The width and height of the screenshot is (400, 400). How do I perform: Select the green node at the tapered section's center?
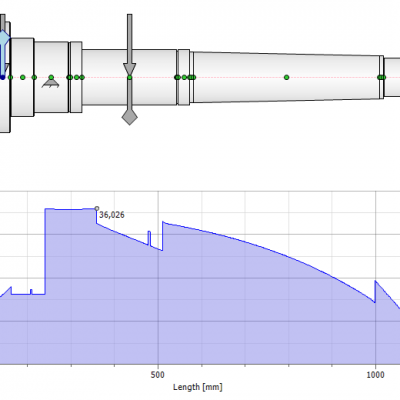pyautogui.click(x=287, y=77)
